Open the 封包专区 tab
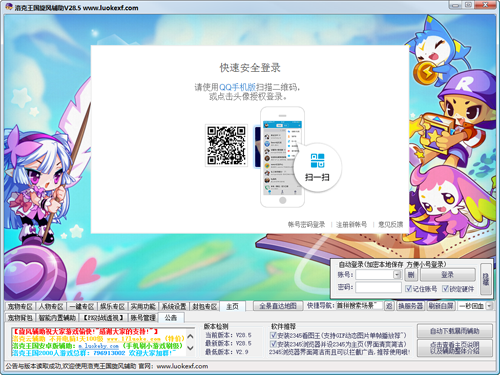The height and width of the screenshot is (375, 500). click(x=205, y=306)
